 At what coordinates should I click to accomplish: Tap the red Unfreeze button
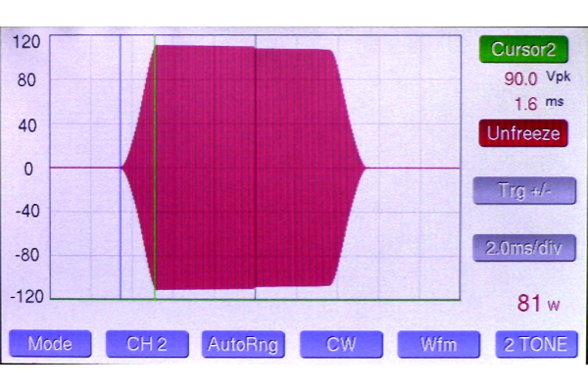point(523,133)
